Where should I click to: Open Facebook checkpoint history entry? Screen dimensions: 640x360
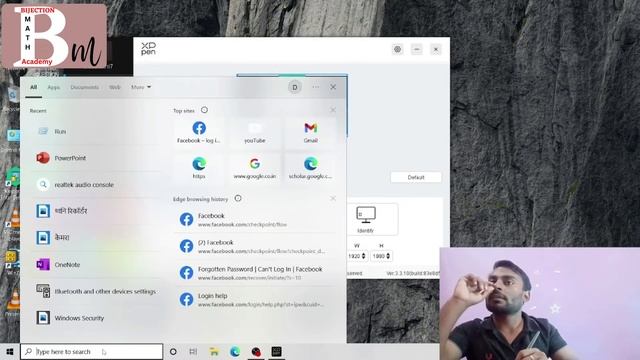coord(256,220)
